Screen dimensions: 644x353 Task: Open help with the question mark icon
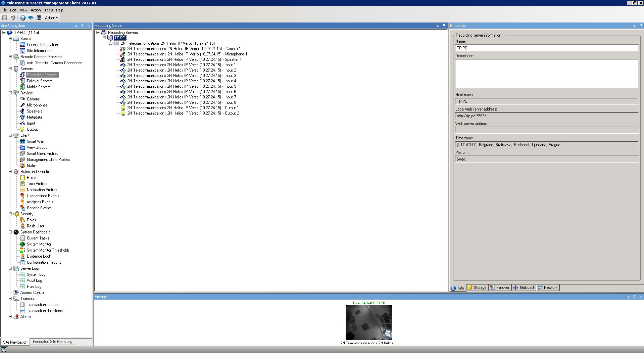coord(23,18)
